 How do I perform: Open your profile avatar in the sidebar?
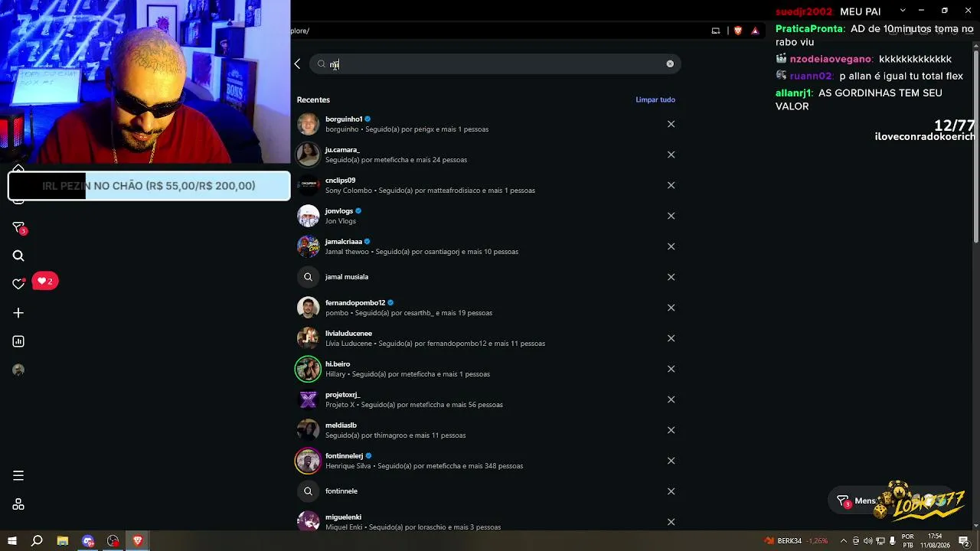[18, 370]
